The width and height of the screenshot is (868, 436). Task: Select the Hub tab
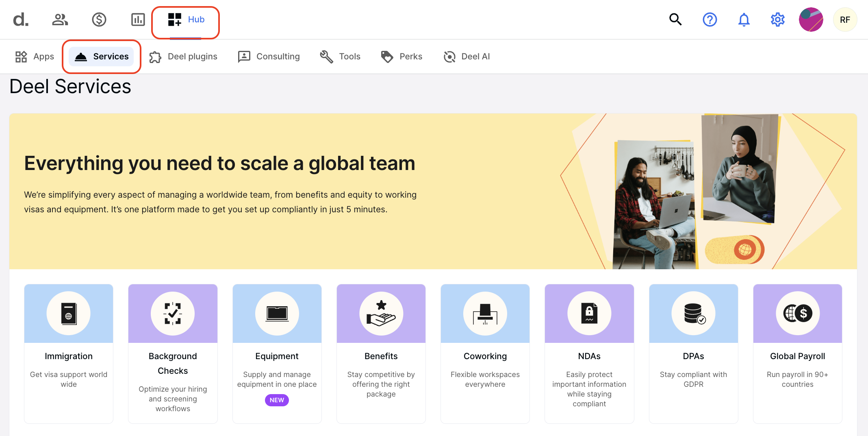pos(186,20)
